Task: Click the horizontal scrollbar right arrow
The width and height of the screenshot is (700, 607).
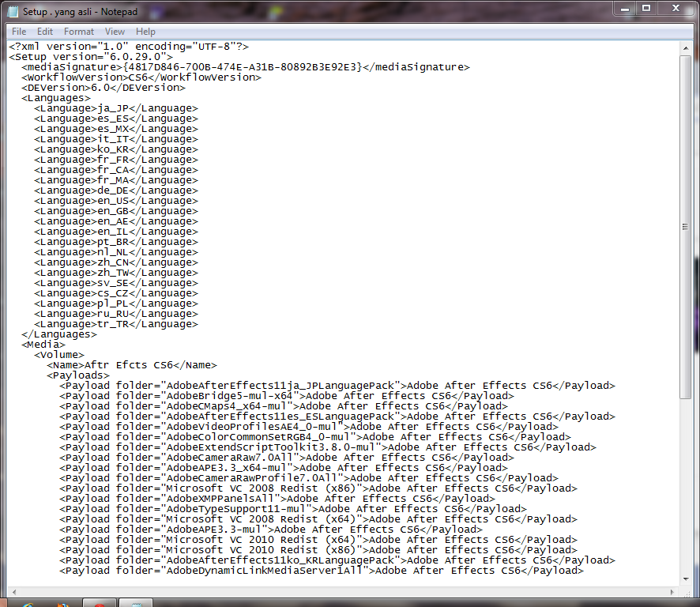Action: pyautogui.click(x=673, y=592)
